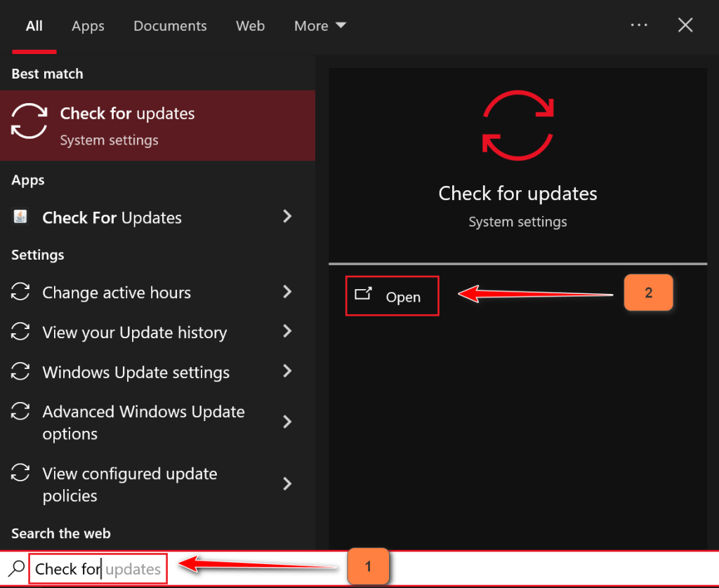This screenshot has height=588, width=719.
Task: Switch to the Apps tab
Action: [88, 26]
